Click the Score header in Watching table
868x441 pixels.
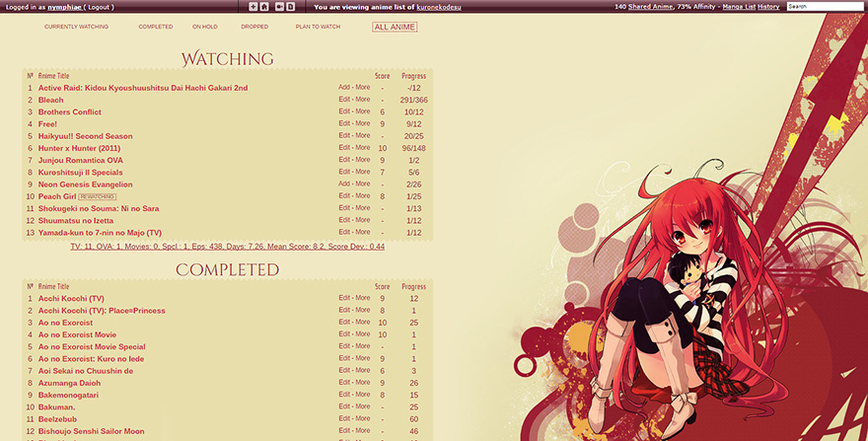point(382,76)
